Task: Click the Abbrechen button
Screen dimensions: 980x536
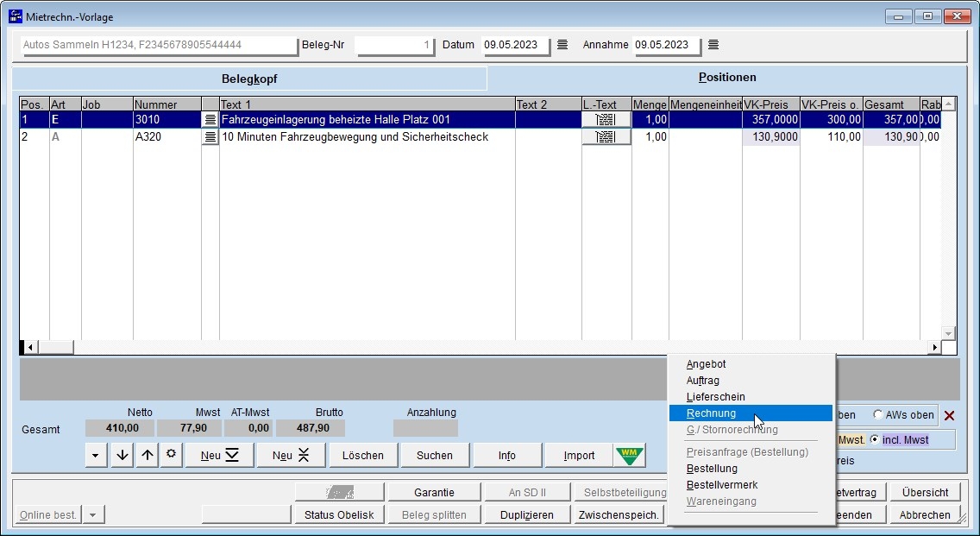Action: point(925,514)
